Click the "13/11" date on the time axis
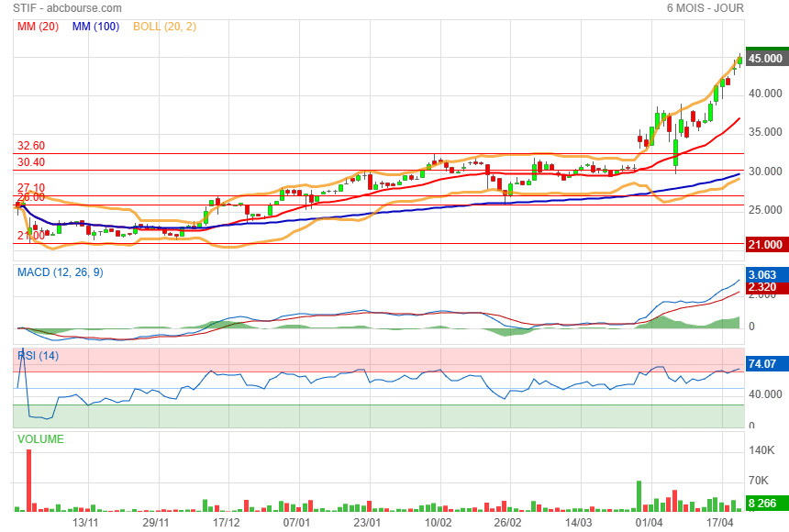Image resolution: width=789 pixels, height=532 pixels. pyautogui.click(x=85, y=523)
